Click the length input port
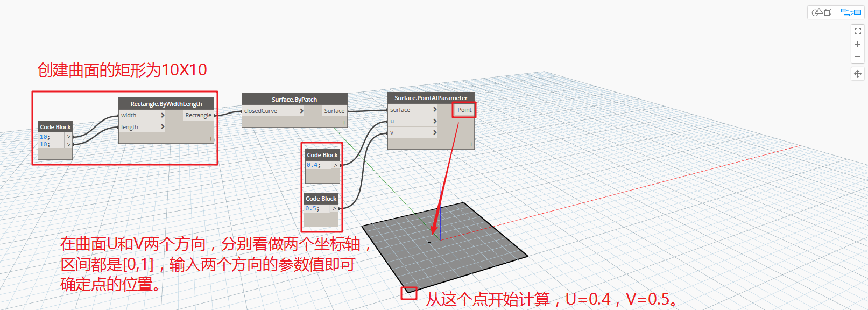This screenshot has height=310, width=868. click(x=142, y=127)
